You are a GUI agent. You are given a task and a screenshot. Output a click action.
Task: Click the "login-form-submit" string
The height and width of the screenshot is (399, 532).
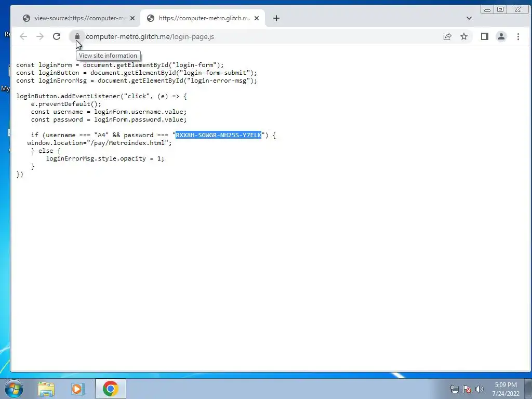click(215, 73)
